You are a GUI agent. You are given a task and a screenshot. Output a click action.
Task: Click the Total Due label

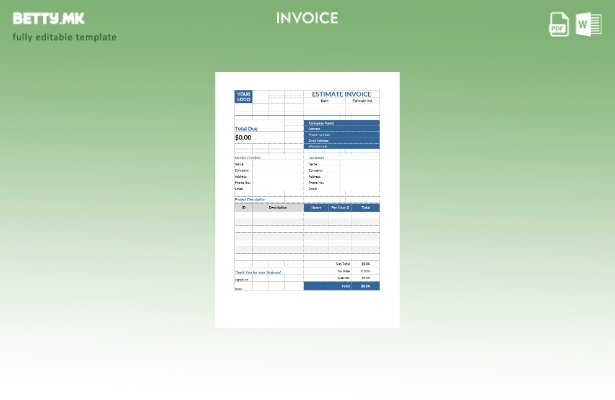tap(246, 129)
